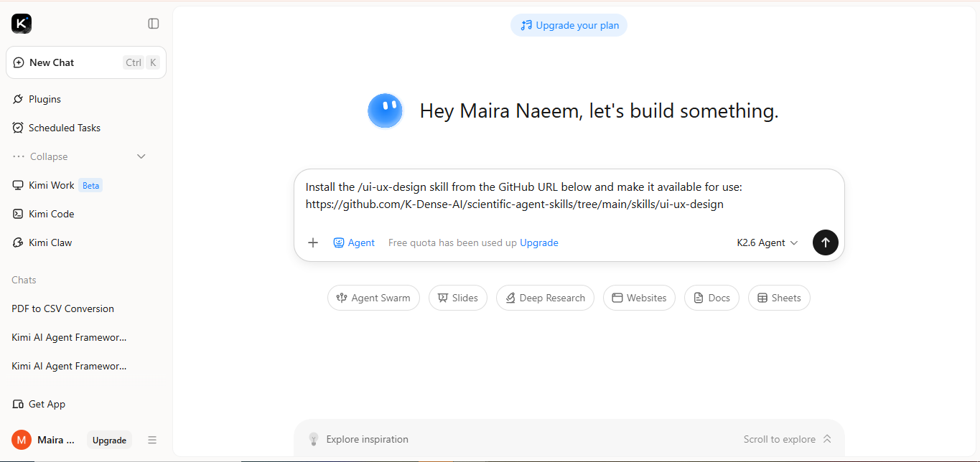Toggle the sidebar panel icon

click(x=154, y=24)
